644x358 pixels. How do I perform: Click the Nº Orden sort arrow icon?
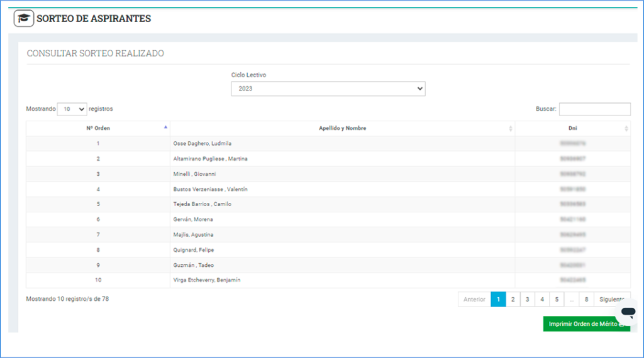[165, 127]
